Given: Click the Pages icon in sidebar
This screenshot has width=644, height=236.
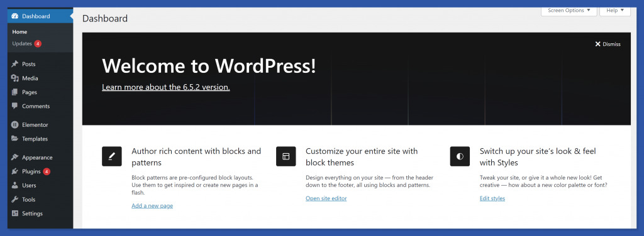Looking at the screenshot, I should pos(15,92).
